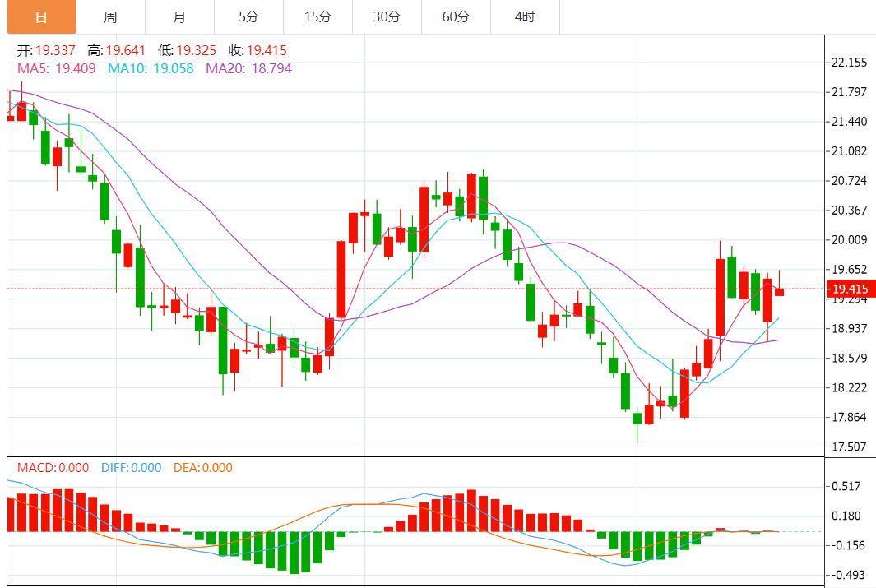The image size is (876, 588).
Task: Click the close price 19.415 value
Action: 267,51
